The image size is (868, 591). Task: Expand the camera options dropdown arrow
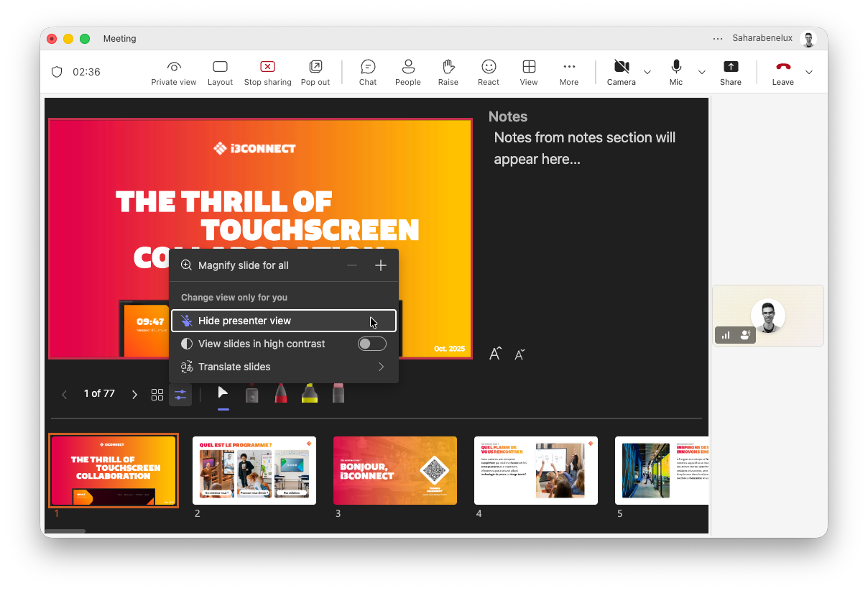tap(647, 72)
